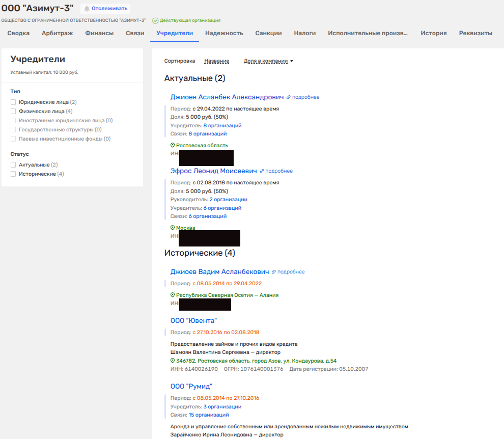Click link icon beside Эфрос Леонид Моисеевич
Image resolution: width=504 pixels, height=439 pixels.
click(x=262, y=171)
